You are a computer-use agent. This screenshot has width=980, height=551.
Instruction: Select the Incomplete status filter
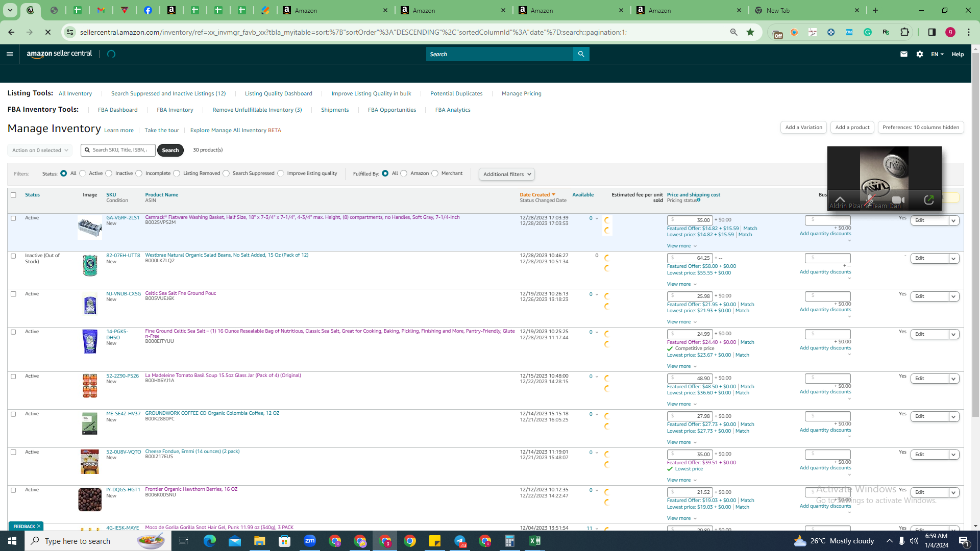click(x=139, y=173)
